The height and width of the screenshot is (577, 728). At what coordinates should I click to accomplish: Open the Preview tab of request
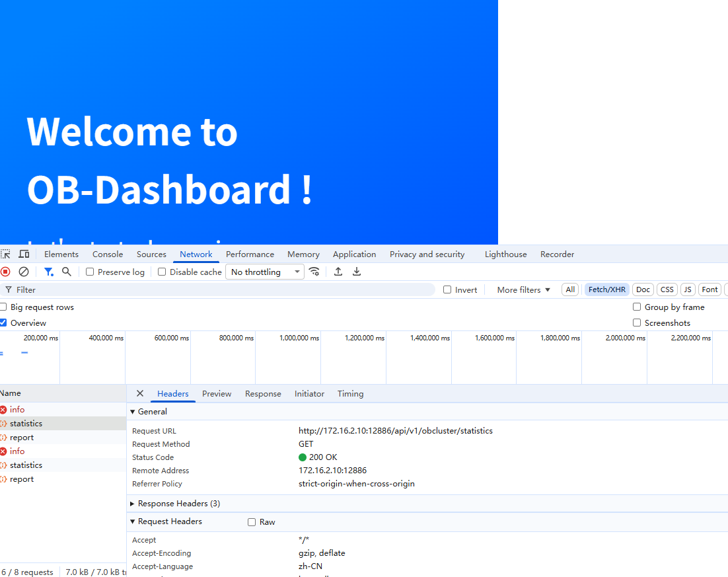[217, 394]
